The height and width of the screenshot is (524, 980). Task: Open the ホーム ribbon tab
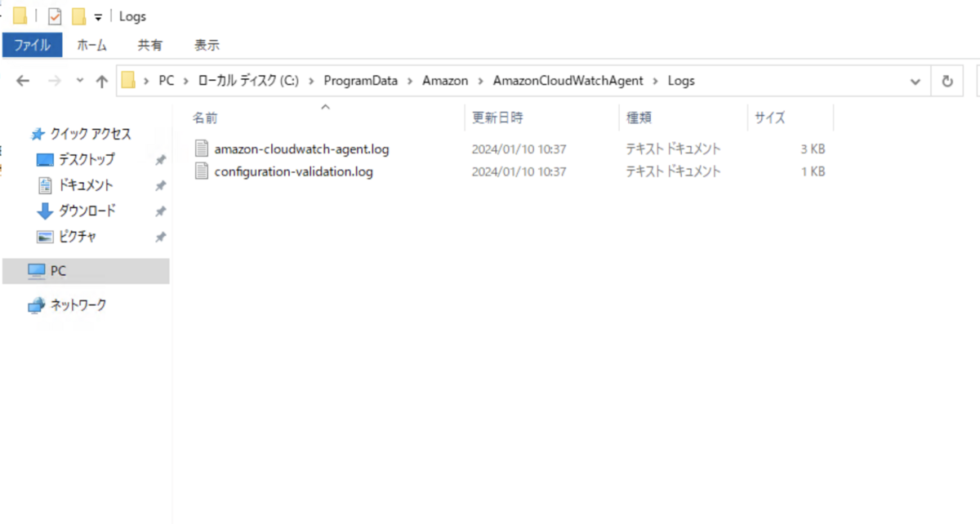tap(91, 45)
